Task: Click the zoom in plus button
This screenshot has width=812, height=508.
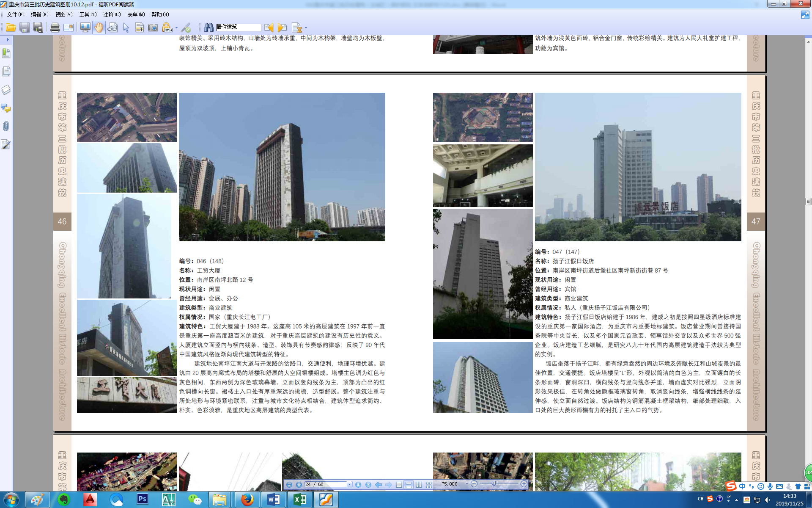Action: 524,484
